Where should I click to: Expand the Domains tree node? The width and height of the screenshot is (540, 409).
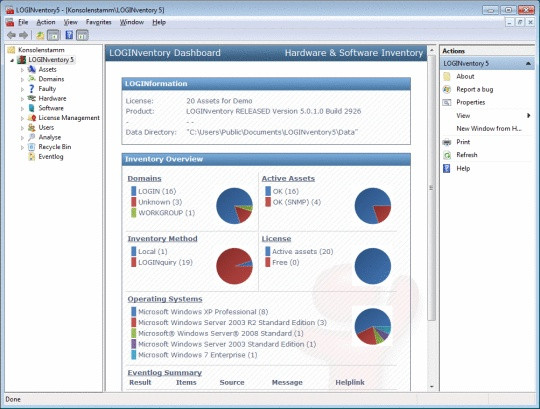pyautogui.click(x=22, y=80)
